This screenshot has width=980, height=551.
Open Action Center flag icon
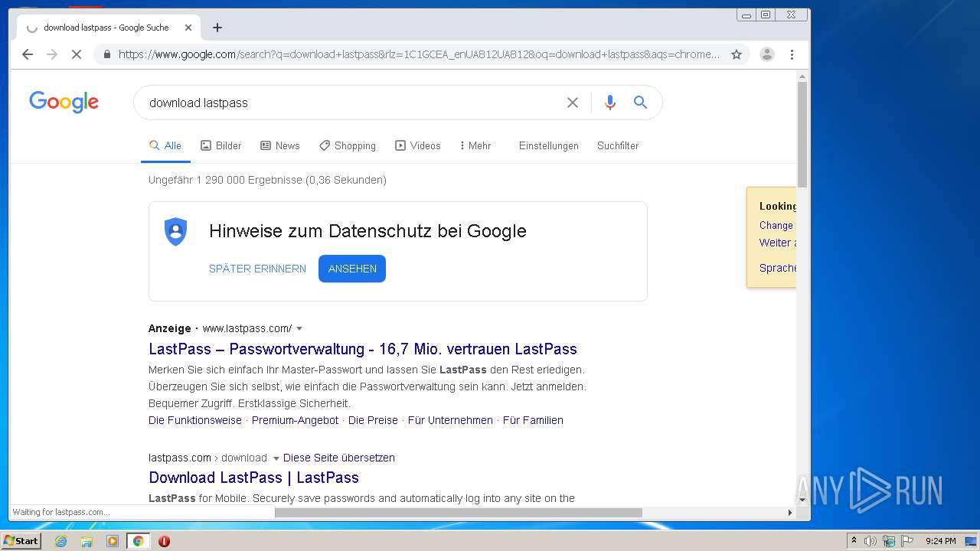click(907, 541)
